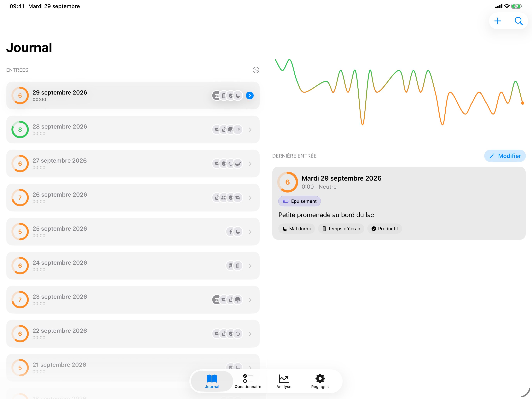Click the target tag icon on 22 septembre
Viewport: 532px width, 399px height.
(238, 334)
